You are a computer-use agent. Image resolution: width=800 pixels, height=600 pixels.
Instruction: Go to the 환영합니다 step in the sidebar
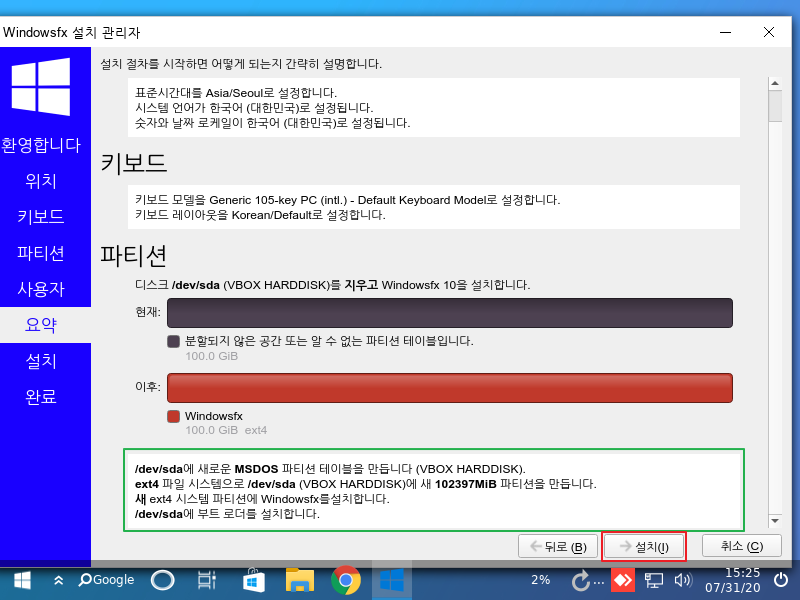point(41,145)
